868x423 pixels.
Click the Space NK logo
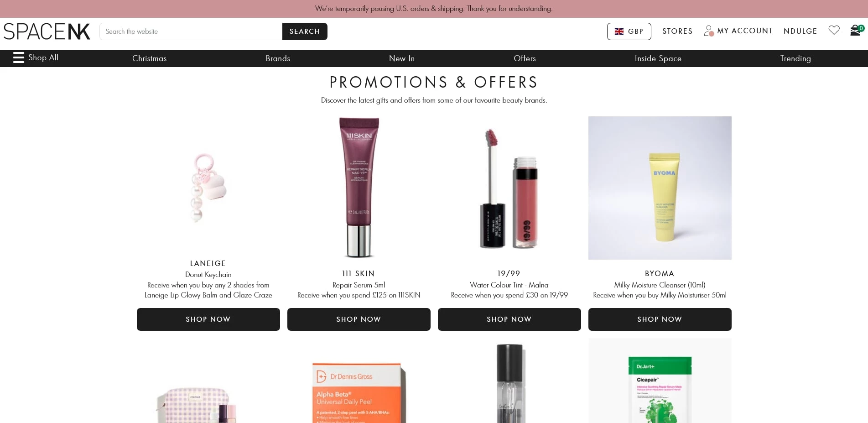[x=47, y=31]
